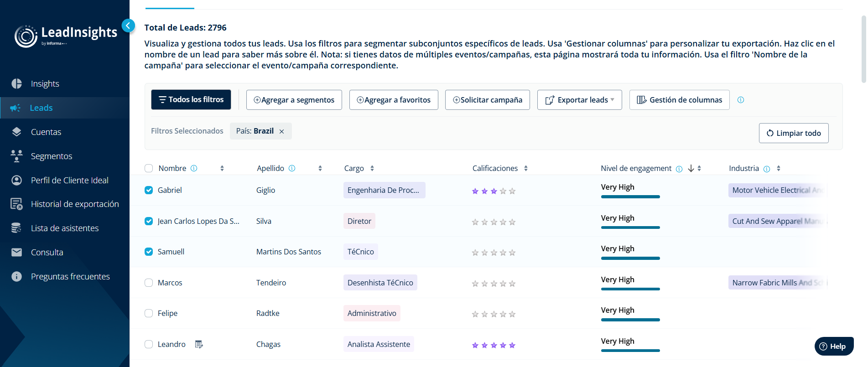Uncheck the Gabriel row checkbox
Image resolution: width=868 pixels, height=367 pixels.
point(149,190)
